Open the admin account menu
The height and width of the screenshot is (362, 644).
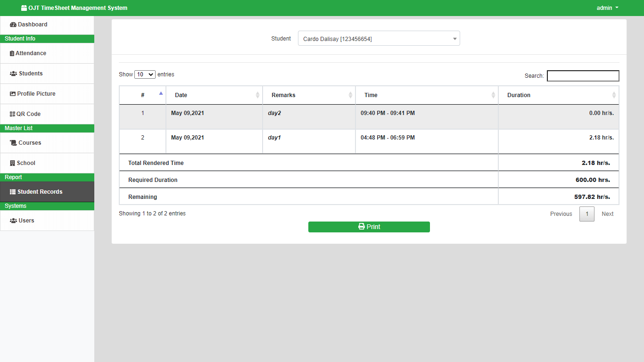(x=607, y=8)
